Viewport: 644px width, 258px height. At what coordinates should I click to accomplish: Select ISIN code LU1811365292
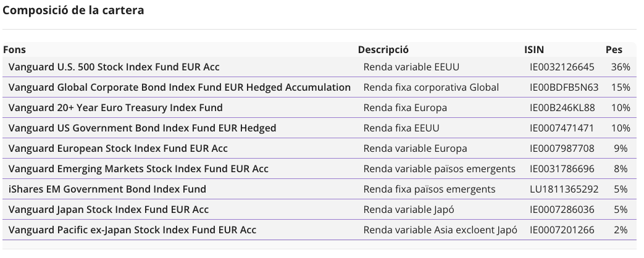[x=564, y=189]
